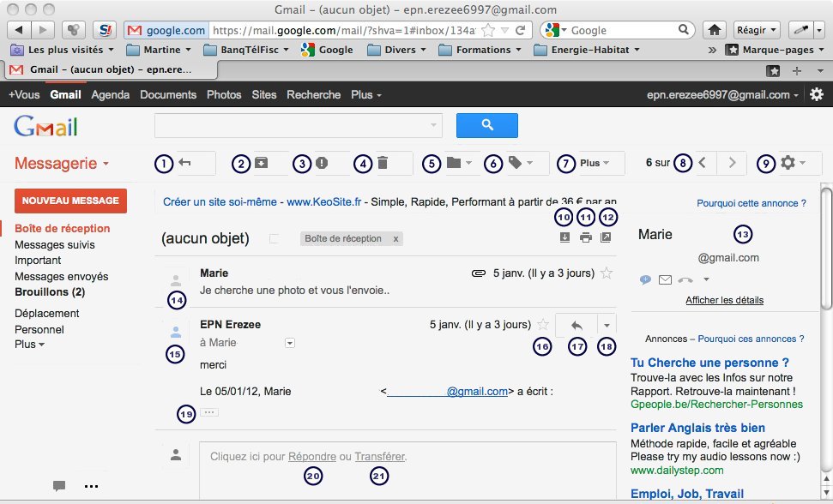
Task: Click the browser URL address field
Action: (344, 30)
